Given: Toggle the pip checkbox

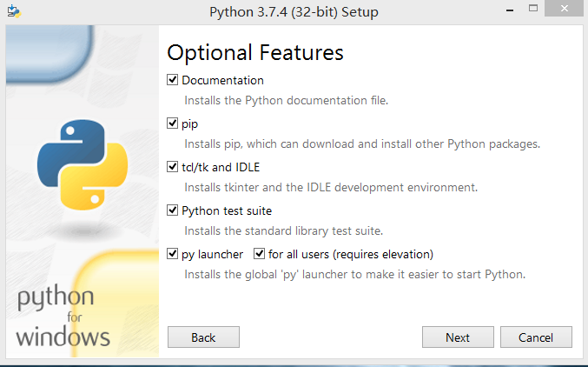Looking at the screenshot, I should [172, 123].
